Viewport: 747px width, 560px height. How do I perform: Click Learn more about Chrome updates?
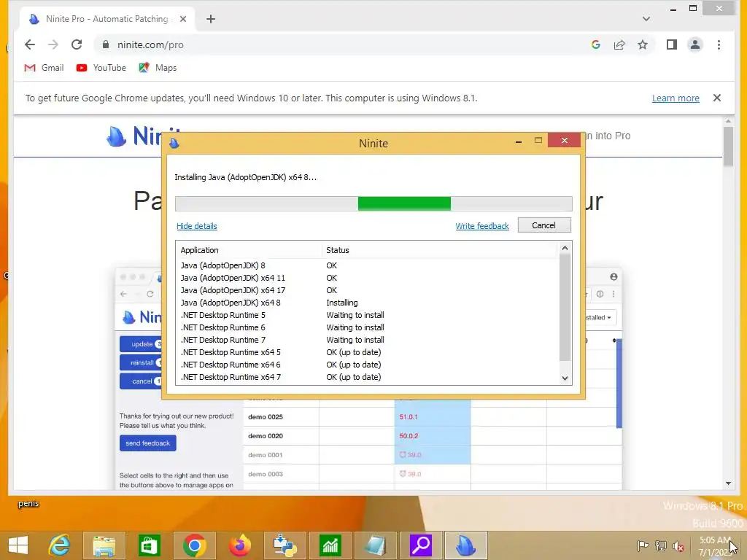tap(676, 98)
